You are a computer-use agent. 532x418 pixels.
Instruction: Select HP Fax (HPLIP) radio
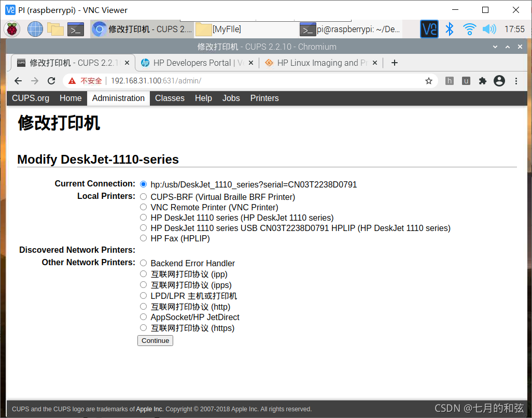[144, 238]
